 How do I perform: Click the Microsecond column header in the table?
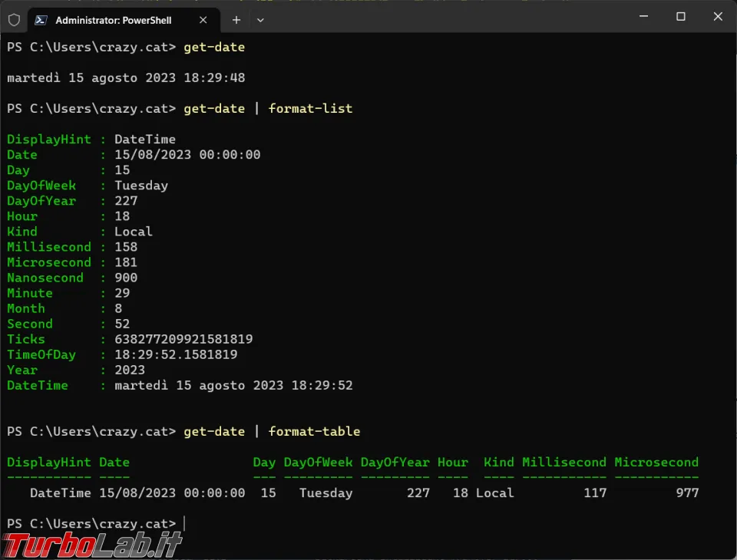pyautogui.click(x=656, y=463)
